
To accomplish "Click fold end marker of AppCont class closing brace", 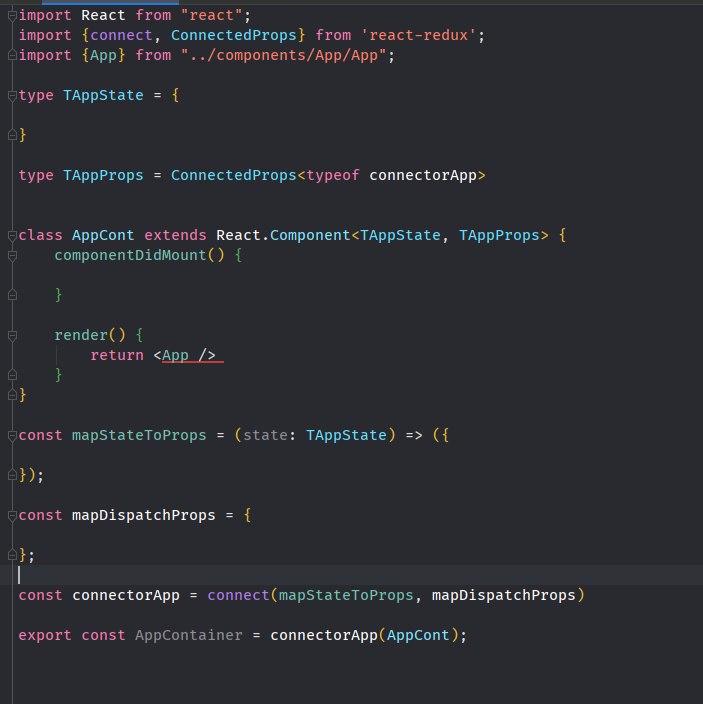I will click(x=13, y=395).
